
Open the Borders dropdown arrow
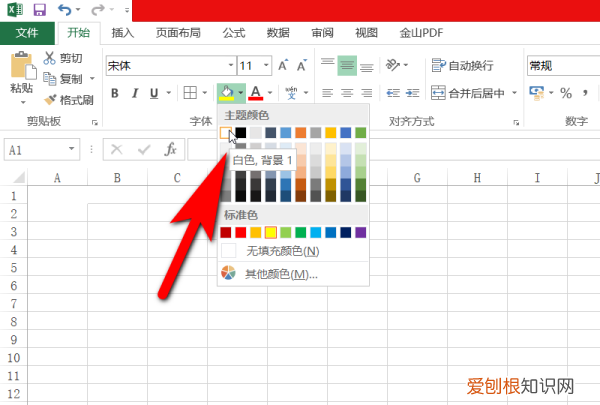[205, 93]
